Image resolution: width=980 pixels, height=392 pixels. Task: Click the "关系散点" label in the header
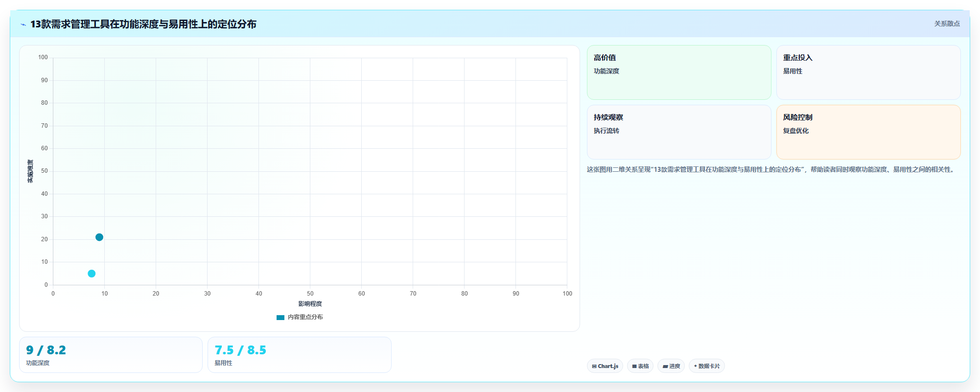point(947,23)
